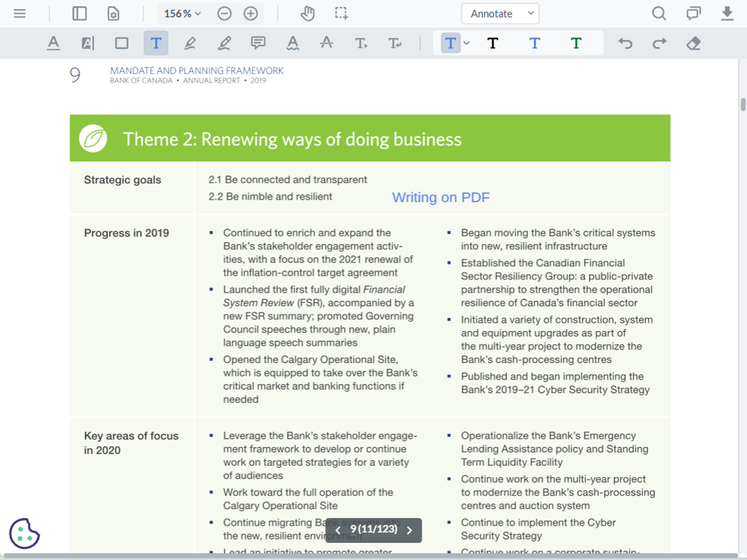The image size is (747, 560).
Task: Select the strikethrough text tool
Action: (x=327, y=43)
